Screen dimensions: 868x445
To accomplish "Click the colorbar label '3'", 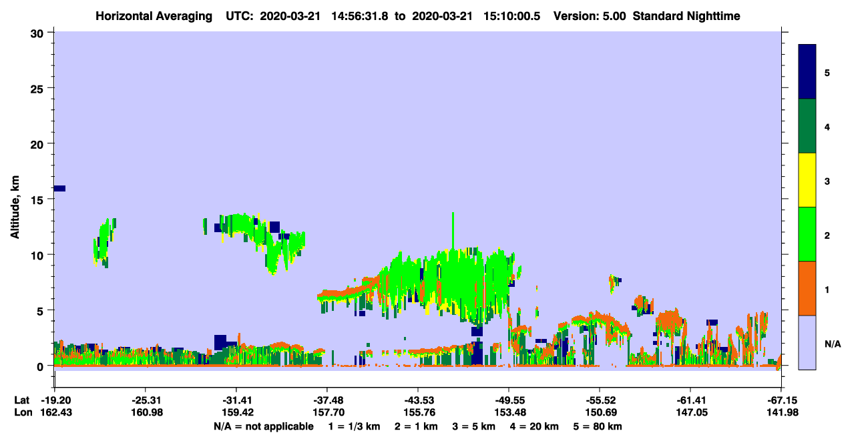I will click(827, 180).
